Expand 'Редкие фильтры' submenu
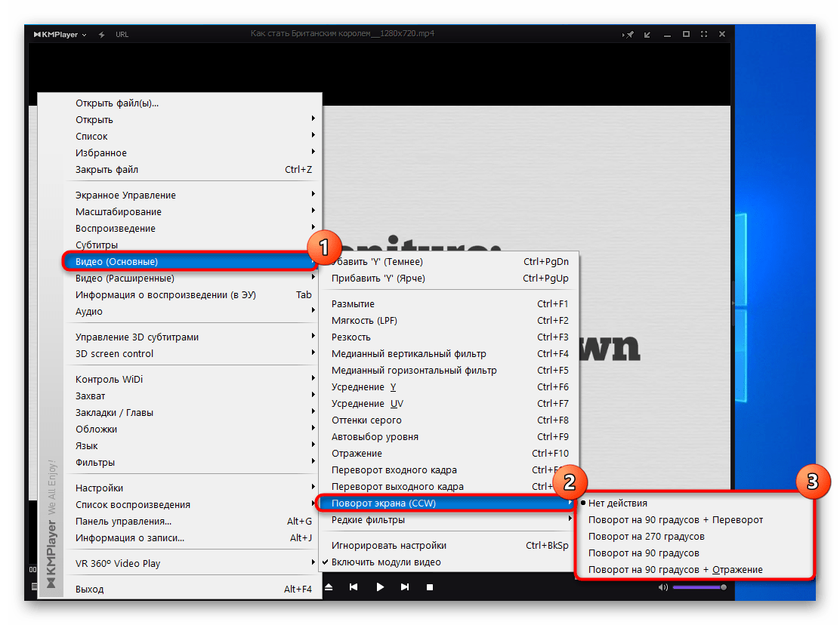Image resolution: width=840 pixels, height=625 pixels. point(448,519)
